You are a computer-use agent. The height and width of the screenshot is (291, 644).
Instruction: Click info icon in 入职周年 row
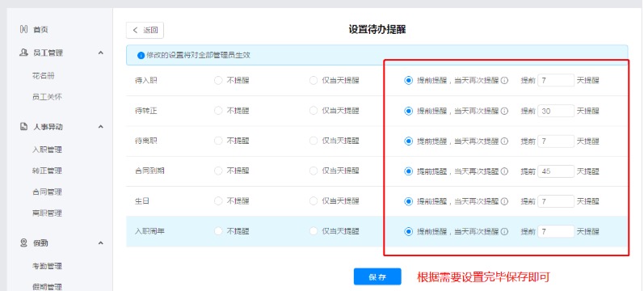pos(504,231)
